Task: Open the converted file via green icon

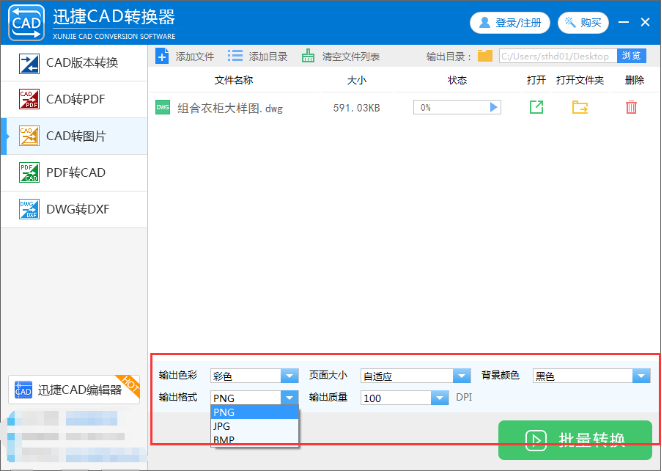Action: pos(536,107)
